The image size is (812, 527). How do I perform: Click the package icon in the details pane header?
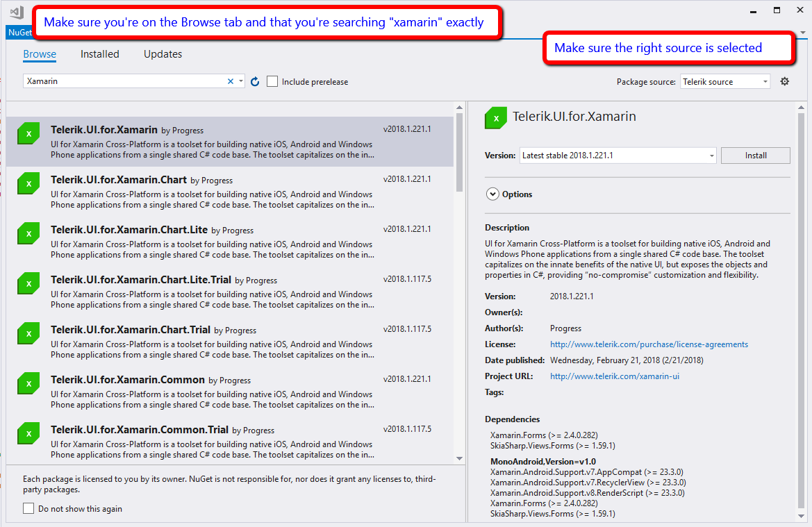point(495,118)
